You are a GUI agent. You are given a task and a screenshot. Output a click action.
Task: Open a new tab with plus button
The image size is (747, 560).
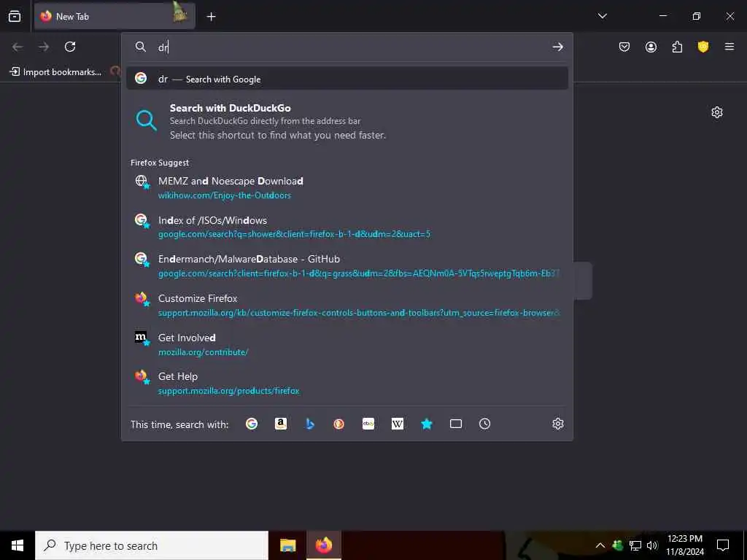coord(211,17)
